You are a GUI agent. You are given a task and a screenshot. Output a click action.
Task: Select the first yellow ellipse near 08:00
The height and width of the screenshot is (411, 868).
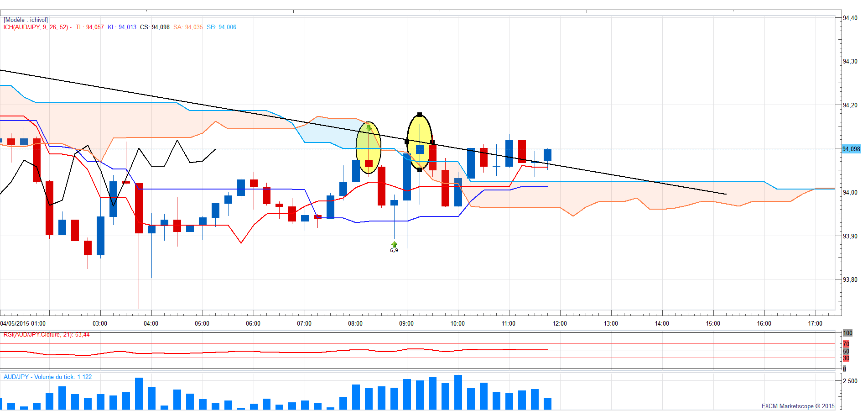pyautogui.click(x=369, y=148)
